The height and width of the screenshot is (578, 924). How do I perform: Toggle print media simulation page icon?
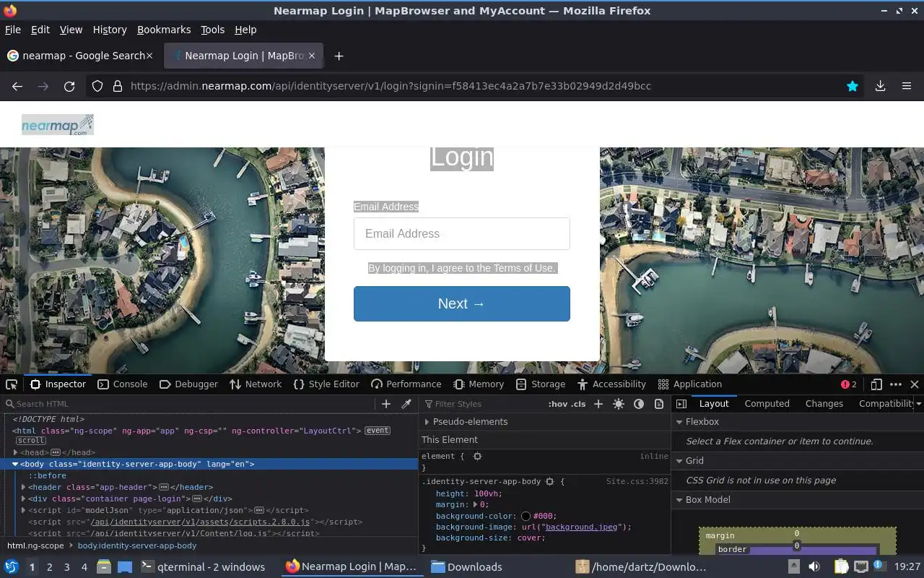tap(659, 404)
